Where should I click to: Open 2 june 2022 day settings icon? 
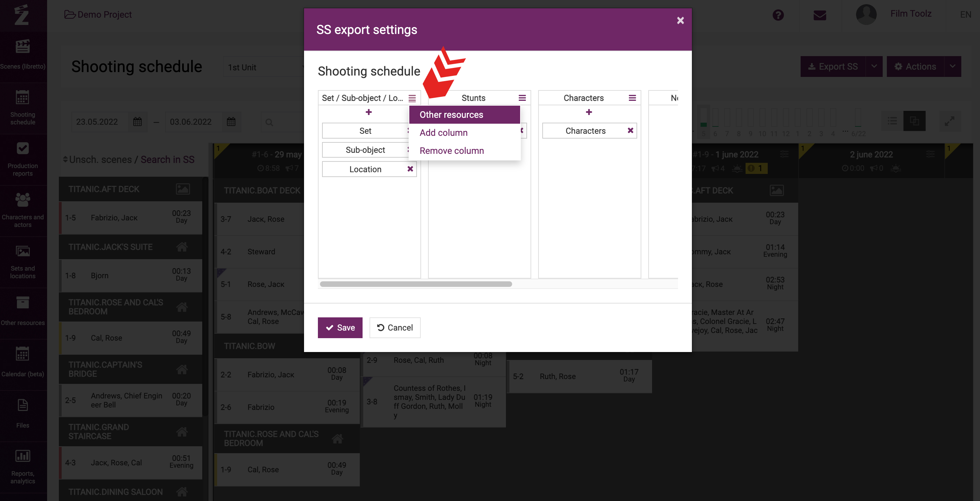click(930, 154)
